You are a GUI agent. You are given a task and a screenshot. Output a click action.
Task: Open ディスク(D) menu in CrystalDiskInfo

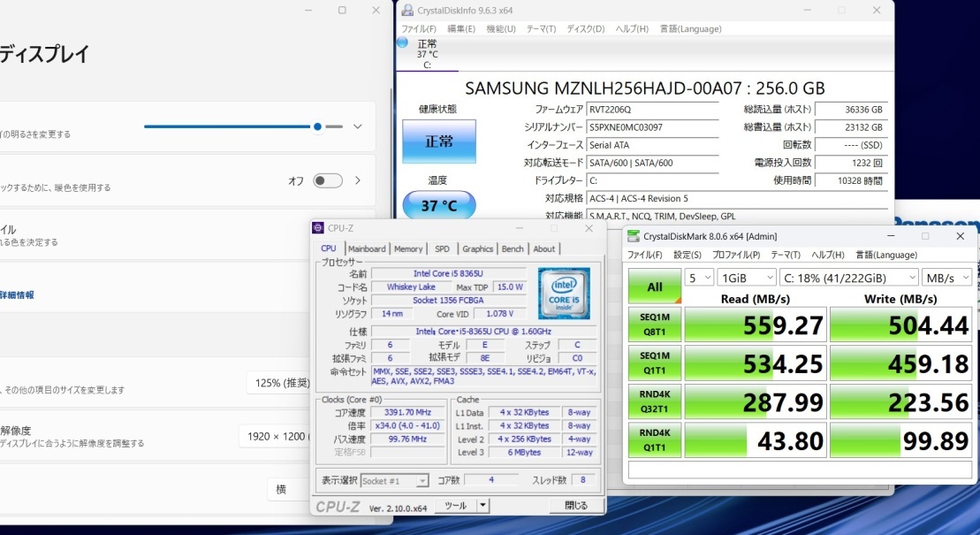pyautogui.click(x=586, y=29)
